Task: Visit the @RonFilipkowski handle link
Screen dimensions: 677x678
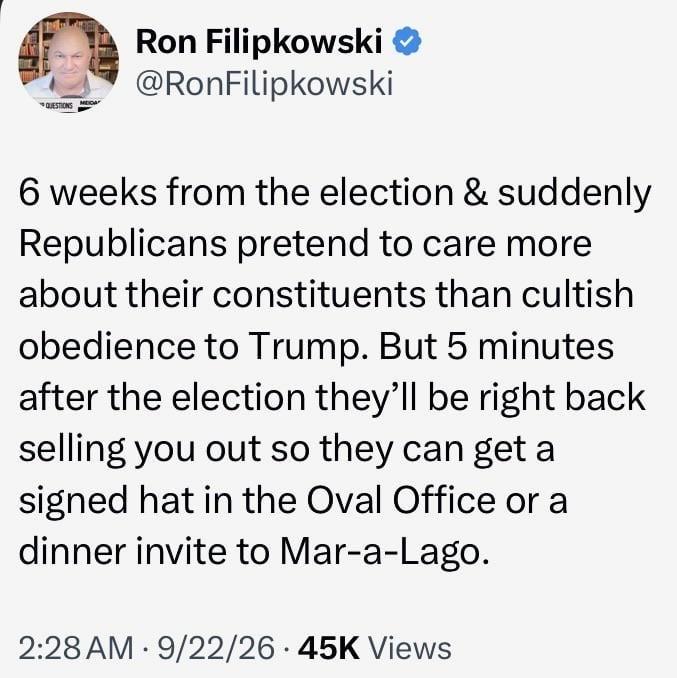Action: point(265,83)
